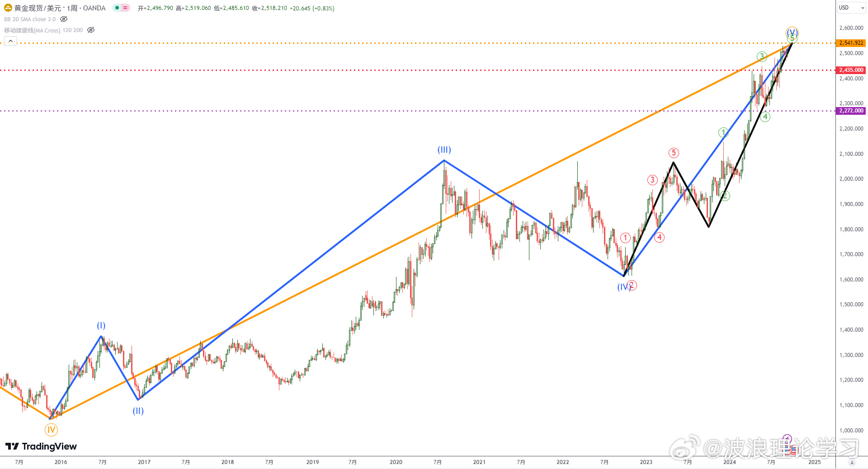
Task: Open the USD currency dropdown
Action: (x=852, y=8)
